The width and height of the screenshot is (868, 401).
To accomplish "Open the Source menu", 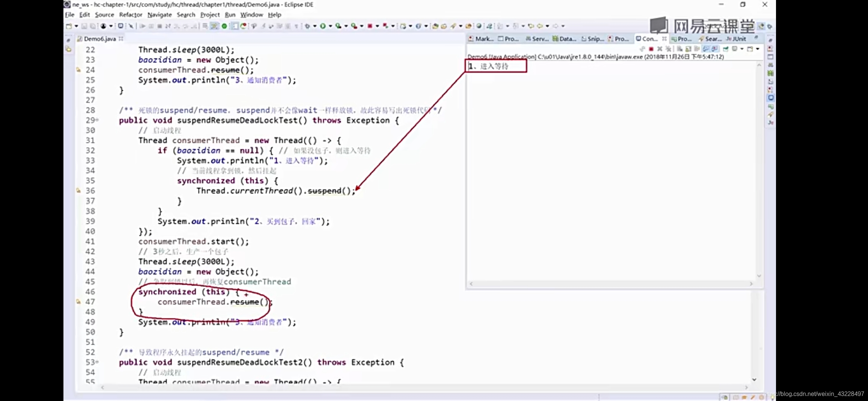I will (x=104, y=14).
